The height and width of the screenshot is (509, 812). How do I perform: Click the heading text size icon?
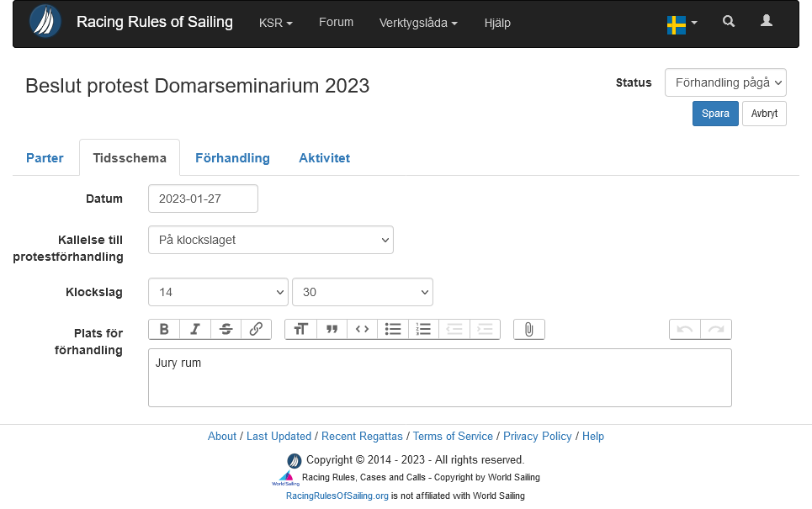pyautogui.click(x=300, y=329)
